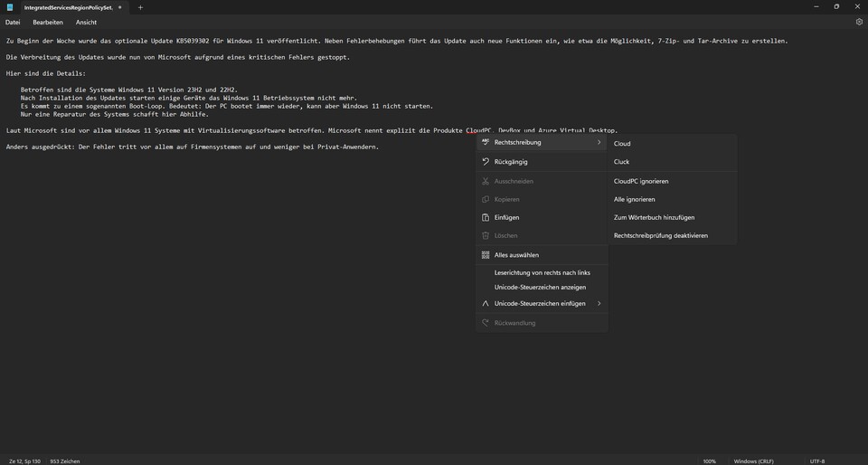Click 'CloudPC ignorieren'

(x=641, y=181)
